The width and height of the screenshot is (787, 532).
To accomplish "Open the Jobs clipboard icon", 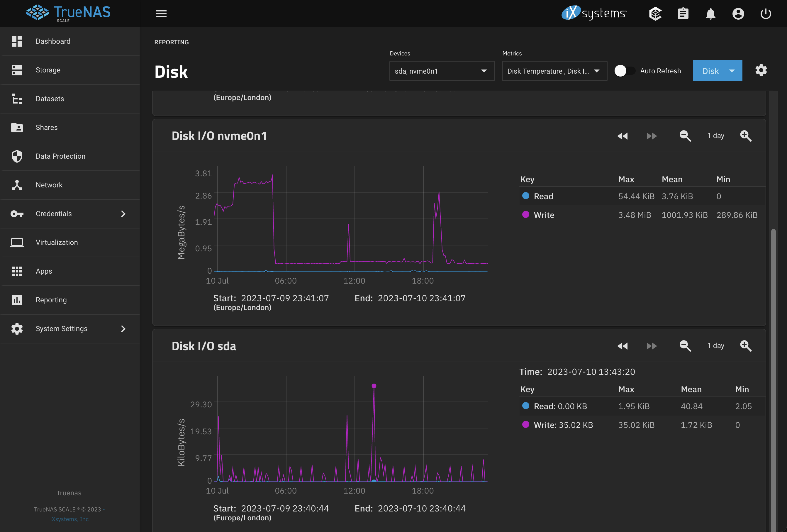I will pos(683,14).
